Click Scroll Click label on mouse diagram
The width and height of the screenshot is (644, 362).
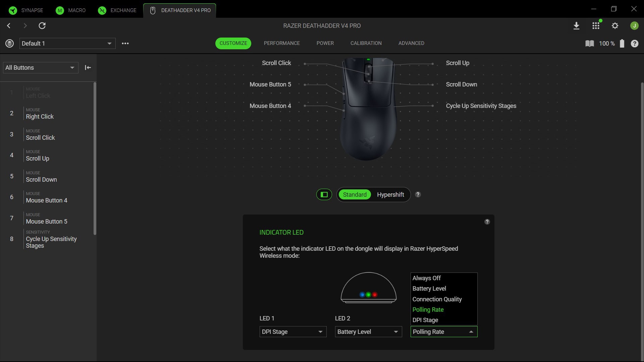pos(276,63)
